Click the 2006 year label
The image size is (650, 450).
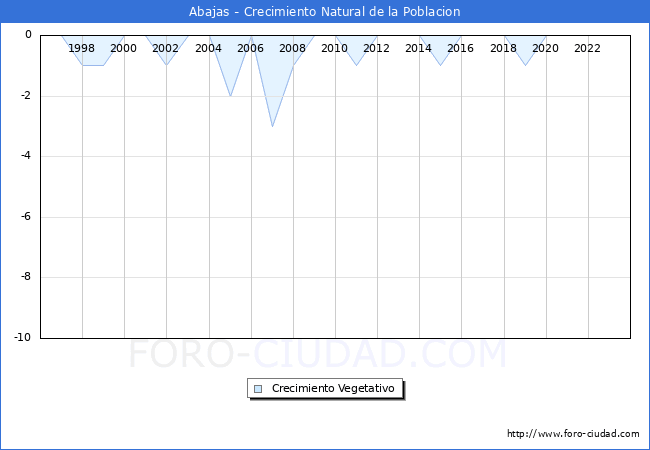tap(250, 48)
